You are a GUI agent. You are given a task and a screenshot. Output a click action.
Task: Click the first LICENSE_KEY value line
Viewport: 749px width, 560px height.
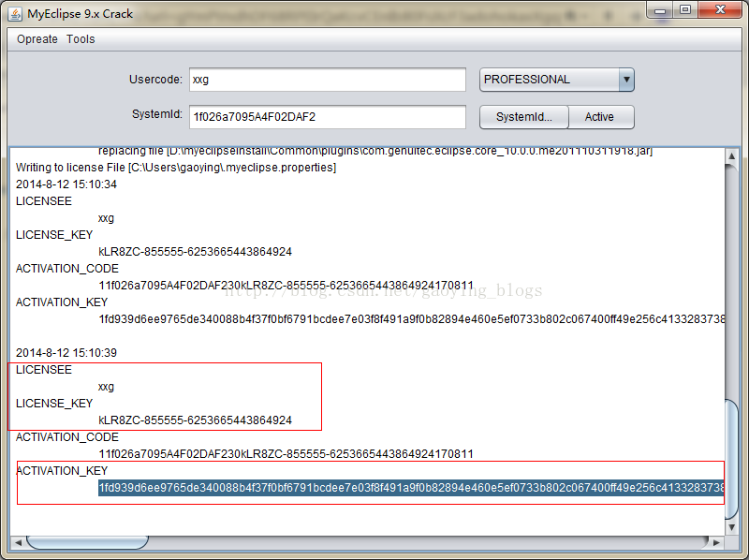[195, 252]
